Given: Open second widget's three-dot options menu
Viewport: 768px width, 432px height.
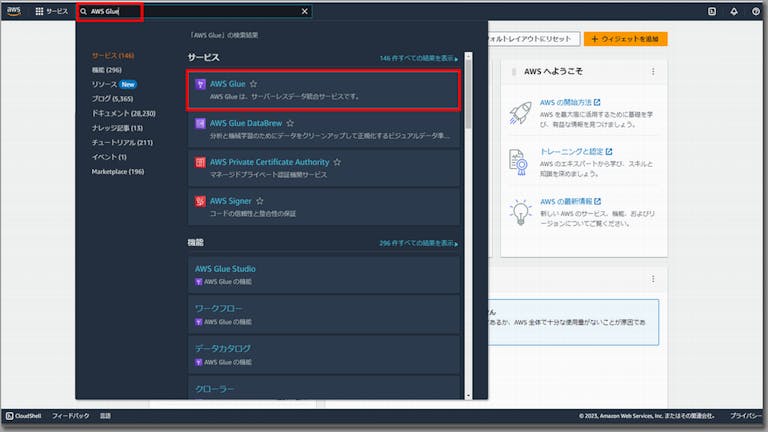Looking at the screenshot, I should [x=653, y=279].
